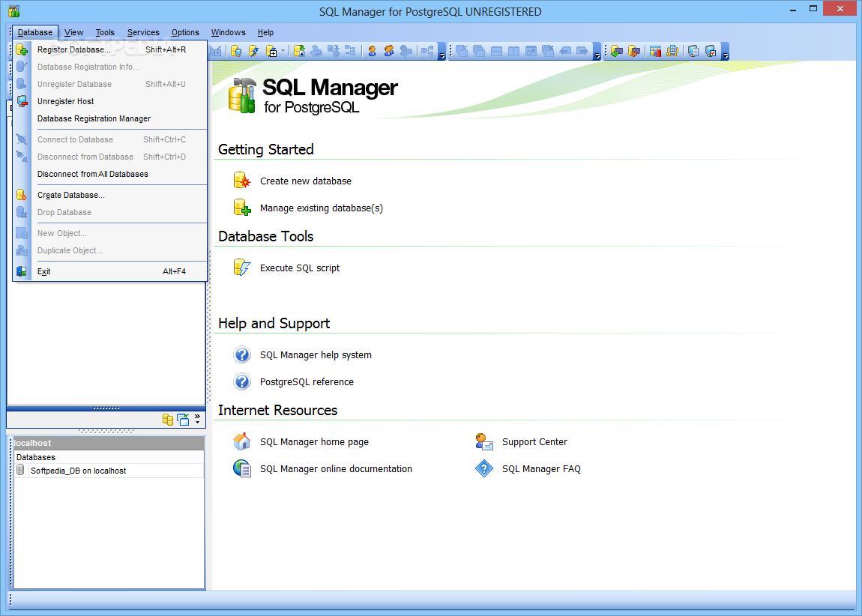The width and height of the screenshot is (862, 616).
Task: Click the database export arrow toolbar icon
Action: 300,51
